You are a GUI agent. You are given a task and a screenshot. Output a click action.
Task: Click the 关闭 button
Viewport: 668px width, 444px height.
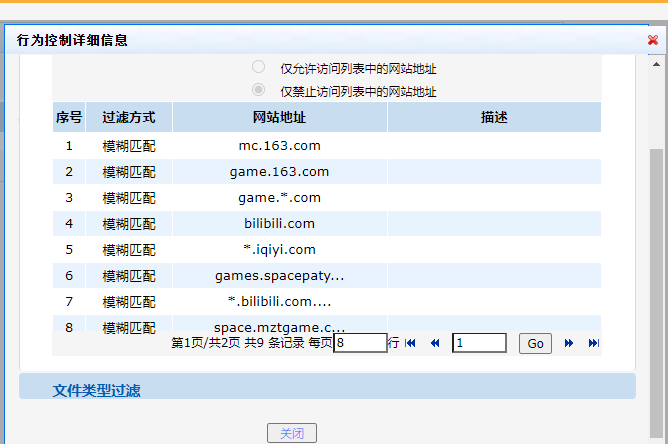click(292, 433)
